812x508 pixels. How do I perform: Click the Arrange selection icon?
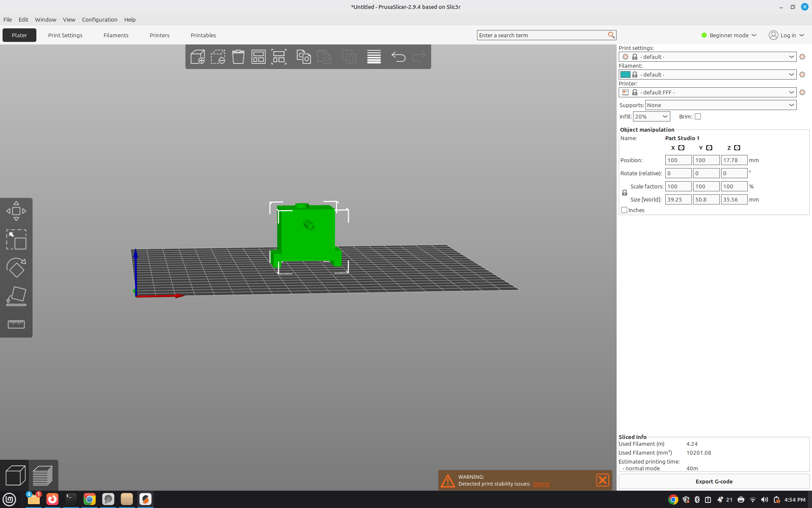pos(279,57)
